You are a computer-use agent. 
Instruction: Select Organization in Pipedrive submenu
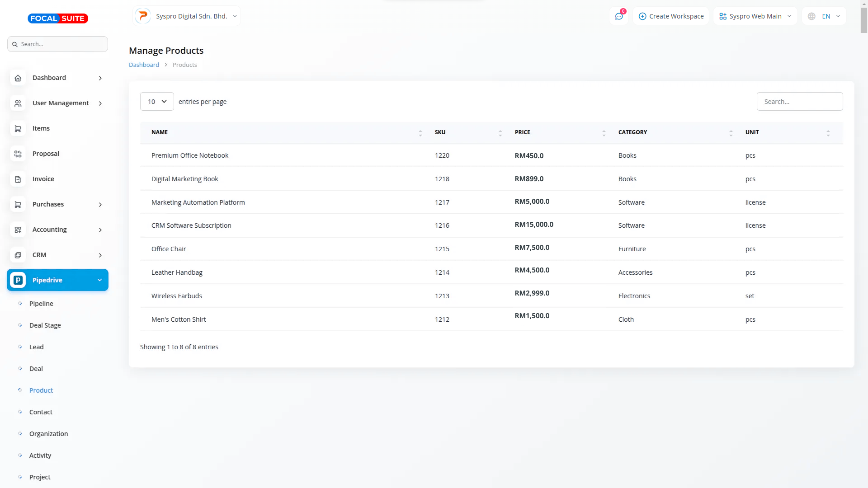(x=48, y=434)
